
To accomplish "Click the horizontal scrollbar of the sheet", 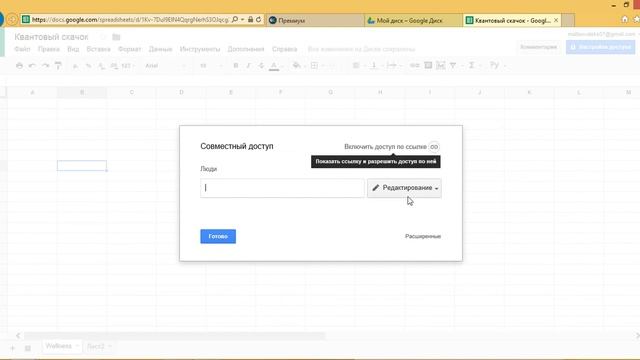I will coord(175,336).
